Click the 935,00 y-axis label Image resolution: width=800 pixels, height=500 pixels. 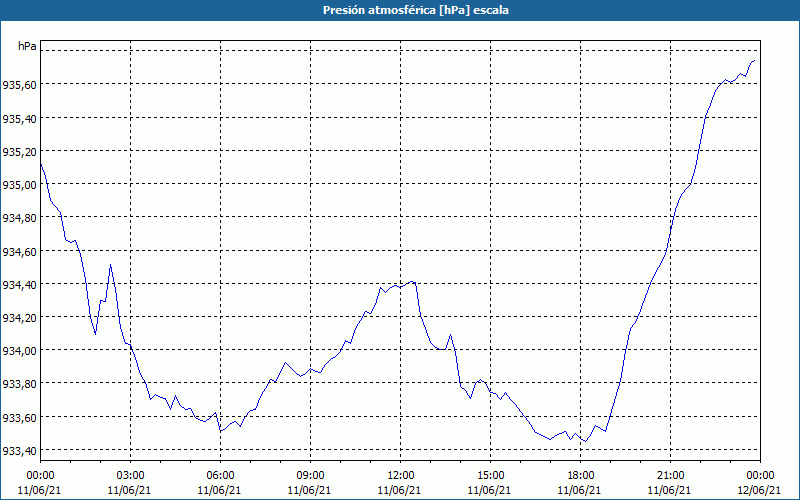(19, 185)
